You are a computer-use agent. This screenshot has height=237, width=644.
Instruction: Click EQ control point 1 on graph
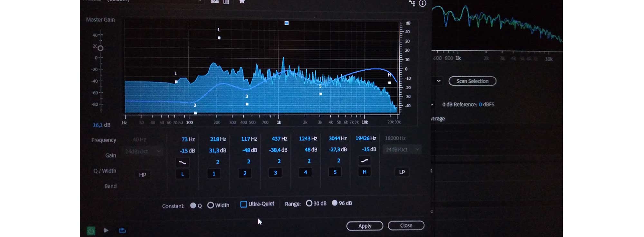pos(219,38)
